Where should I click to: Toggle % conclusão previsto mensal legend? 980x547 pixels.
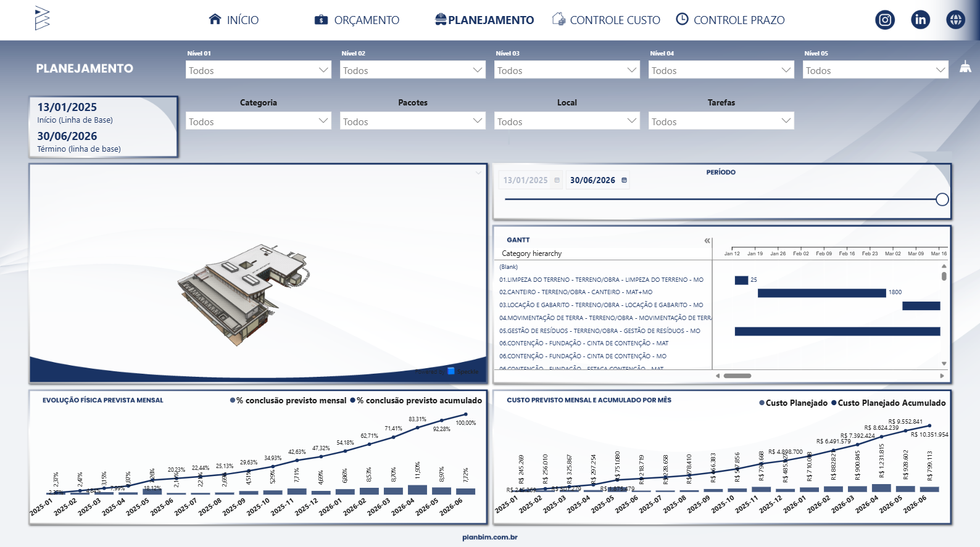tap(288, 401)
